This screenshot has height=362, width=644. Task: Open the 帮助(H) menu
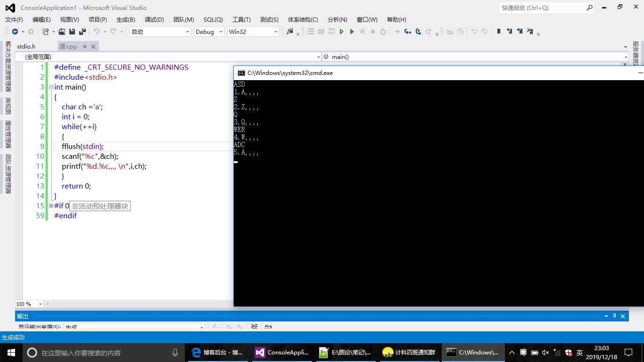pos(396,19)
